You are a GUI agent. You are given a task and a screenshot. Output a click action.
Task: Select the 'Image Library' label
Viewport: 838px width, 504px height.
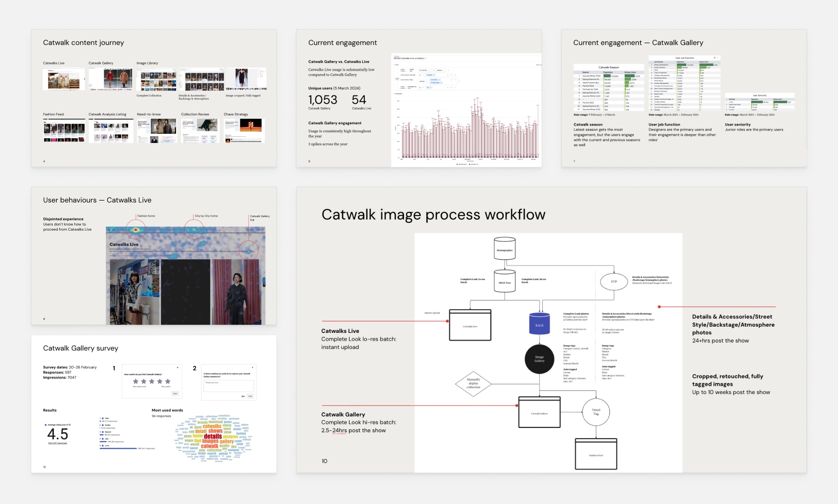pyautogui.click(x=147, y=63)
